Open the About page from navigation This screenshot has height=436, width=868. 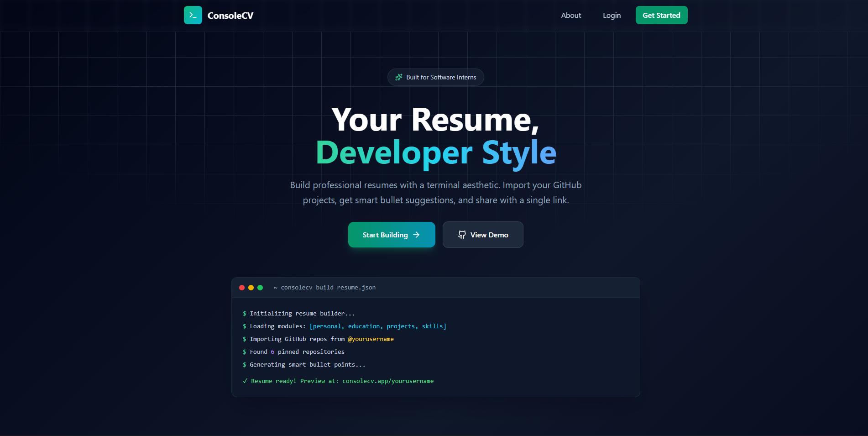coord(571,15)
